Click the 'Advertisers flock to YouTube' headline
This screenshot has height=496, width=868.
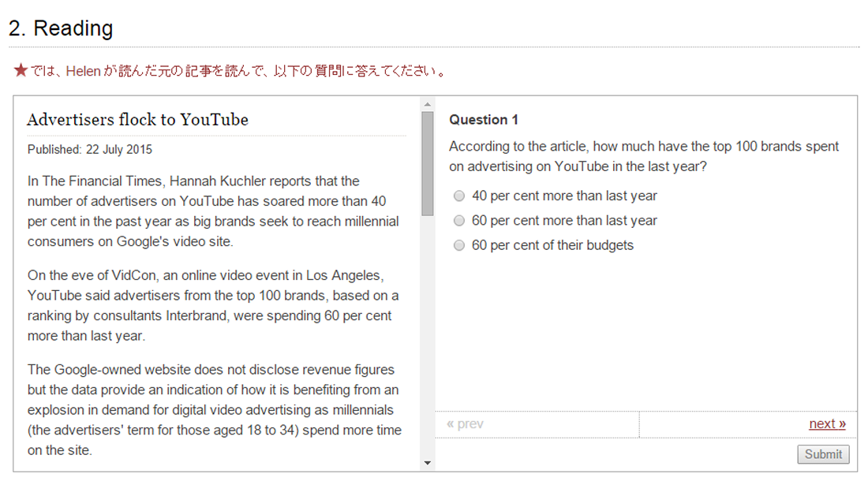138,119
